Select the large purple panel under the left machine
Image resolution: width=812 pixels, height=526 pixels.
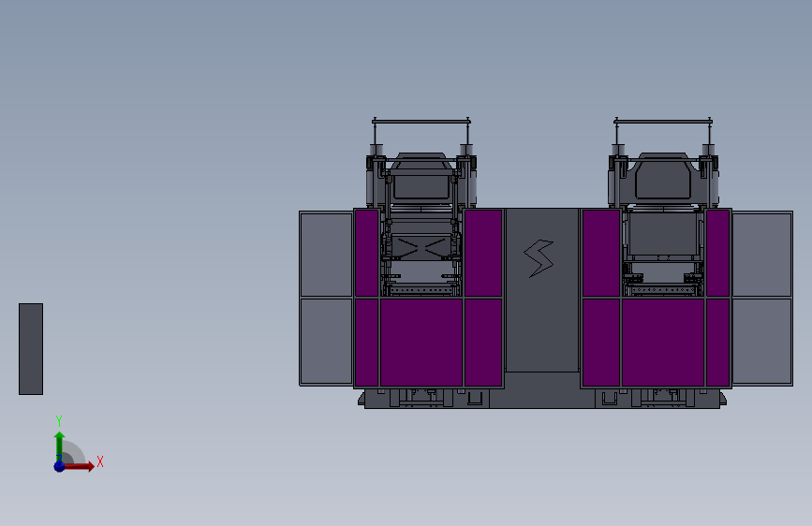point(421,343)
